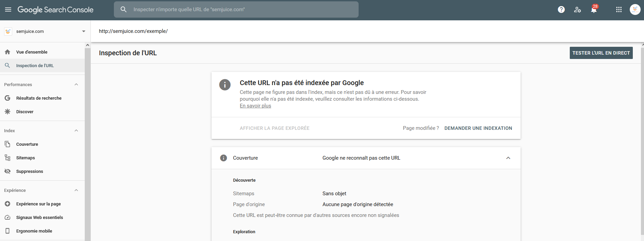
Task: Click the Expérience sur la page icon
Action: [7, 204]
